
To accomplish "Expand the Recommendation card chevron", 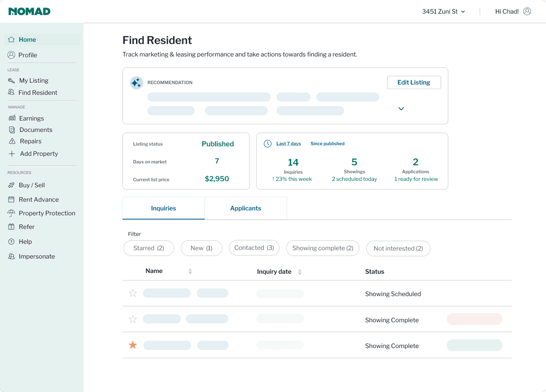I will 402,109.
